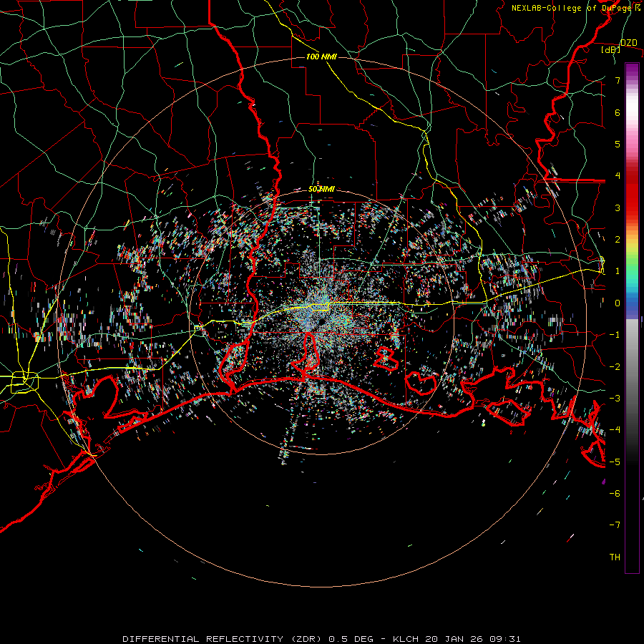Click the -3 value on the color scale
The height and width of the screenshot is (644, 644).
[615, 399]
